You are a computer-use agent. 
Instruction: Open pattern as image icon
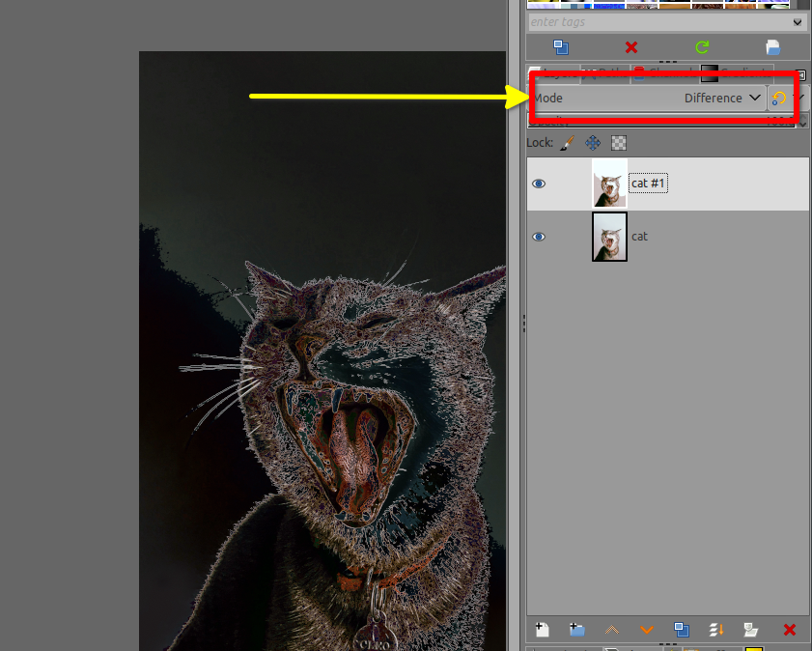coord(772,47)
